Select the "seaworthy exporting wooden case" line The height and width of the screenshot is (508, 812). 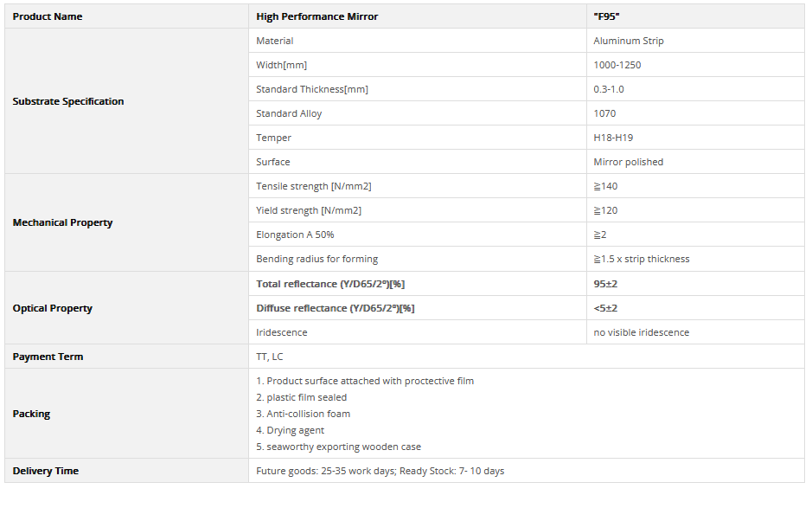point(339,447)
